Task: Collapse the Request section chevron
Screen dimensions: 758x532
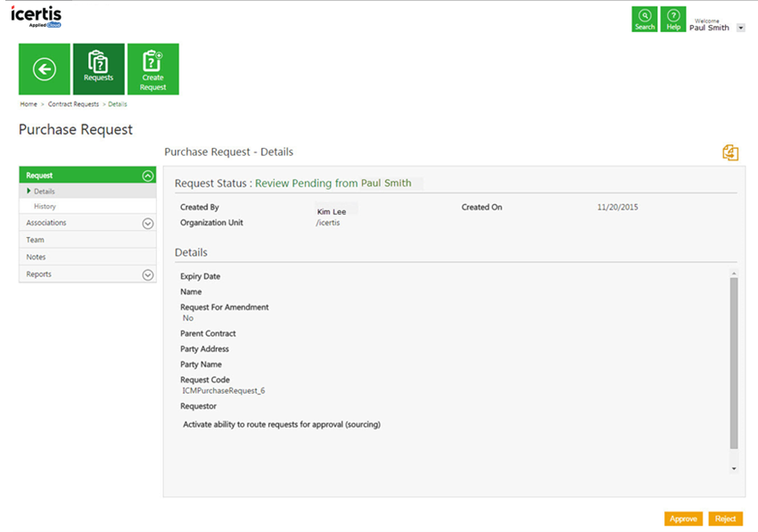Action: tap(148, 176)
